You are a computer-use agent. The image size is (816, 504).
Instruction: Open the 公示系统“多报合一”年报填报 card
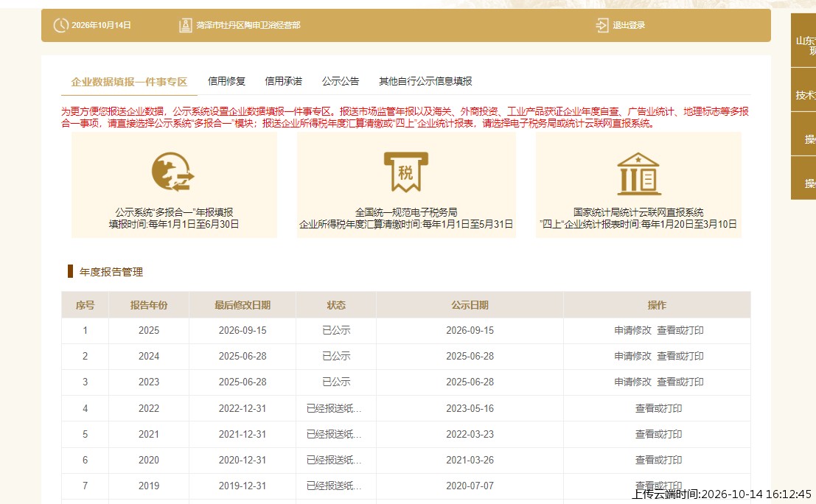[174, 185]
